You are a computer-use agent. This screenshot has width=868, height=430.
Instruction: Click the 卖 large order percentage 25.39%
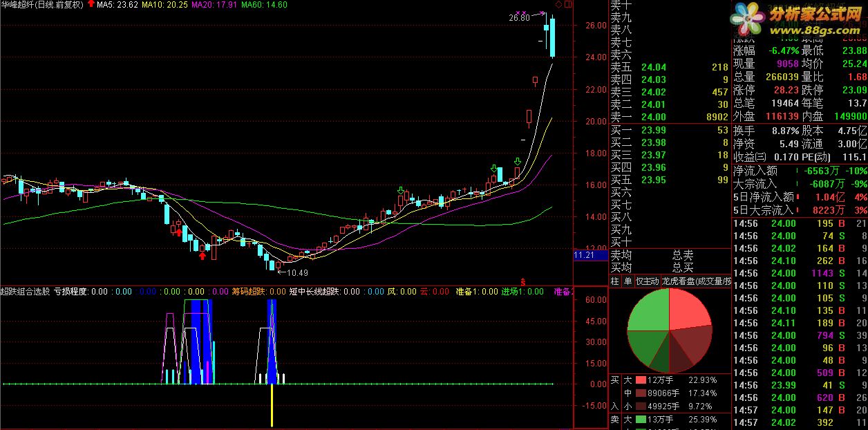coord(702,420)
